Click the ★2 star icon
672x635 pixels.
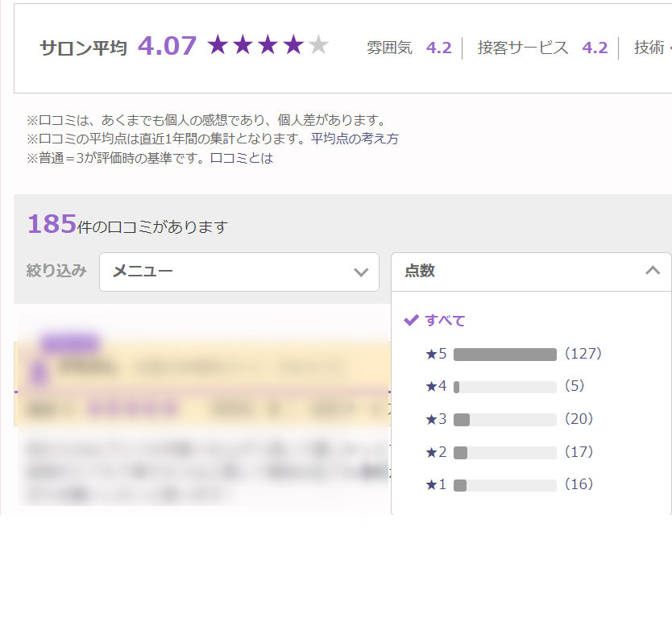(x=430, y=452)
